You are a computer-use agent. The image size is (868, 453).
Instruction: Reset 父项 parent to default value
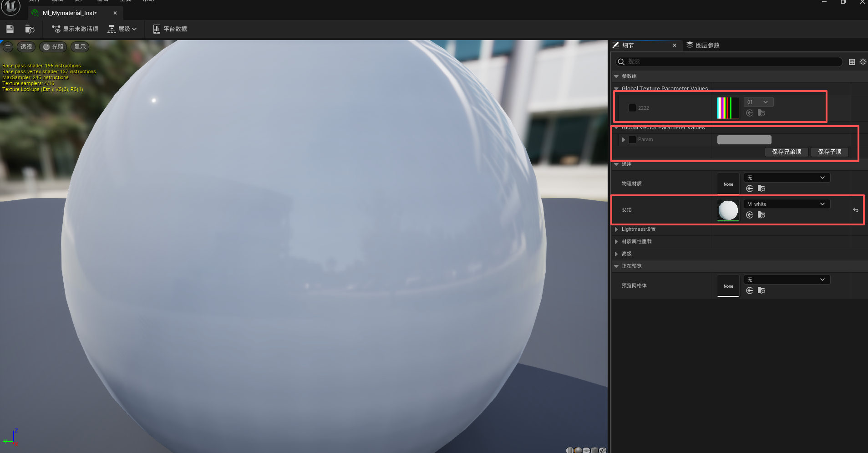tap(856, 210)
